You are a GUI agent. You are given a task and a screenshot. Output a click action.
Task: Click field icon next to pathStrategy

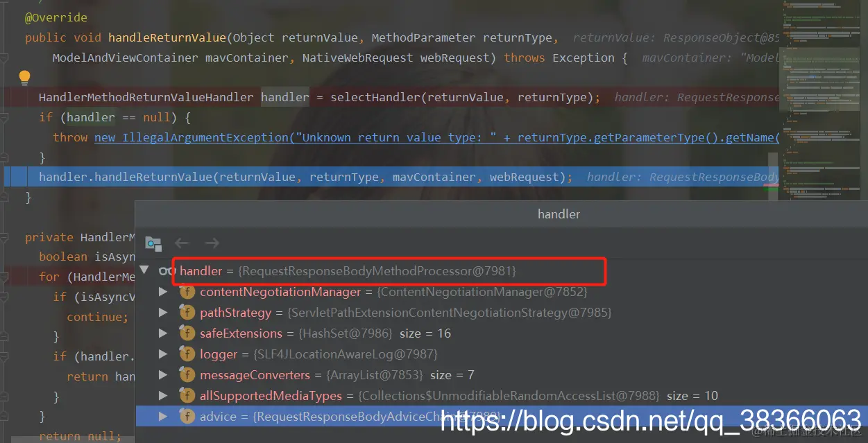pos(187,313)
